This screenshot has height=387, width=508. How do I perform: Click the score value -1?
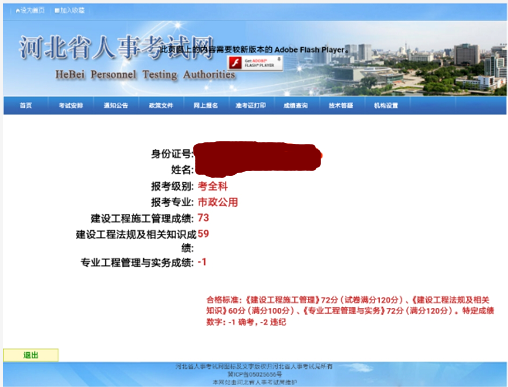202,262
